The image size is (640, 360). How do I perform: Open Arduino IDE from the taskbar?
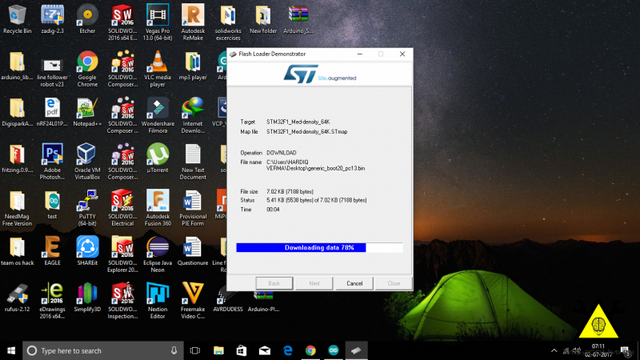333,351
